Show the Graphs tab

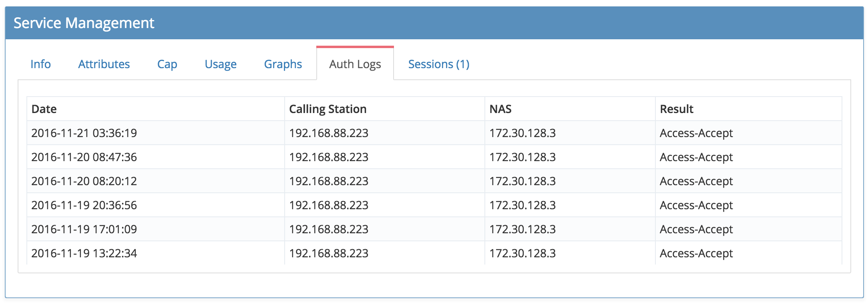[283, 64]
